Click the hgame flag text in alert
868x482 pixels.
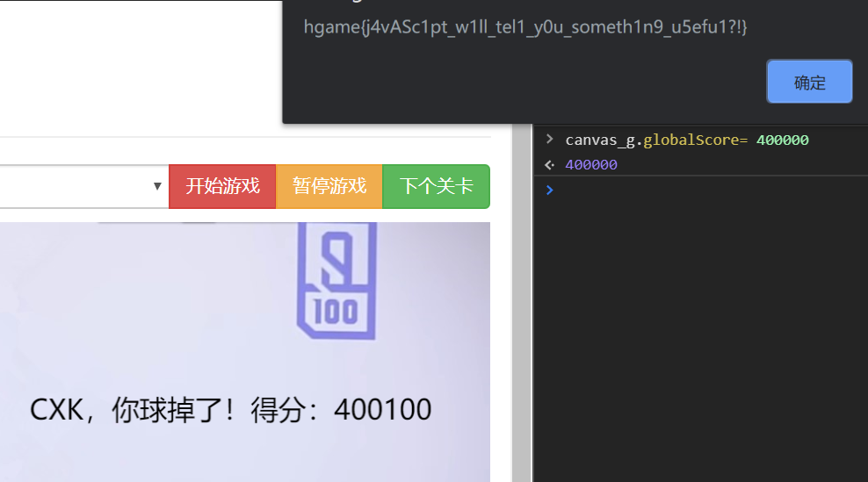click(x=524, y=28)
